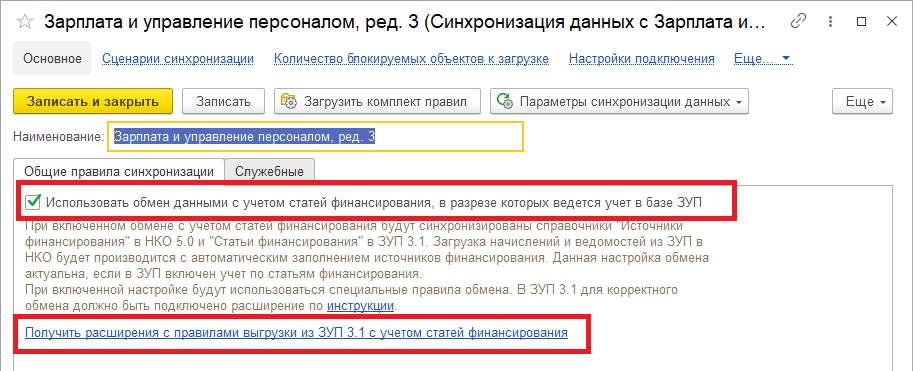Viewport: 913px width, 371px height.
Task: Close the synchronization settings window
Action: pos(892,22)
